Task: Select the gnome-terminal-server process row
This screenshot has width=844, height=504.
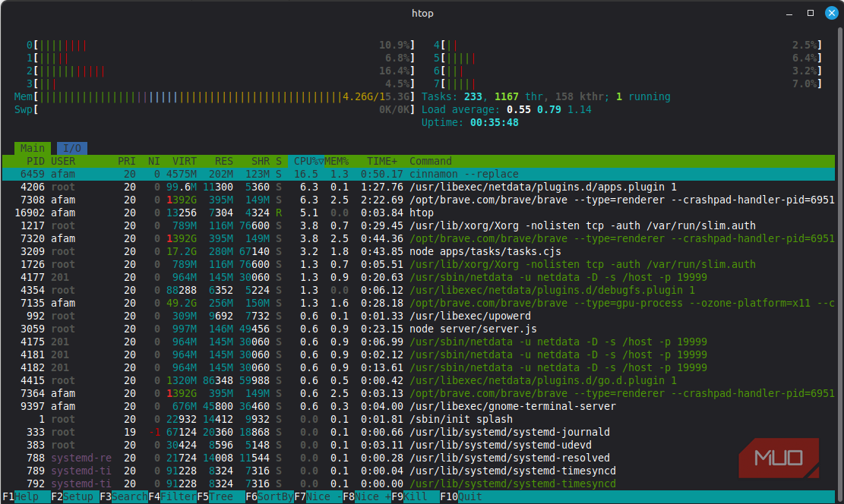Action: (x=419, y=406)
